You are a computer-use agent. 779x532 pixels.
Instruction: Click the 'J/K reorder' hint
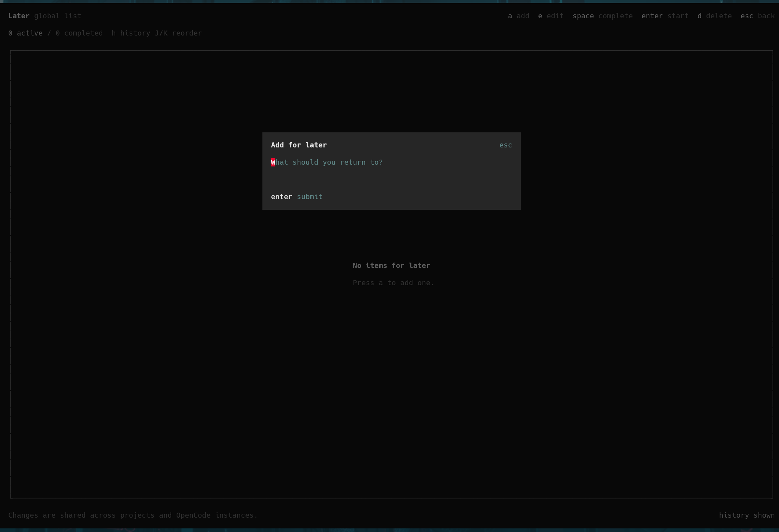click(178, 33)
